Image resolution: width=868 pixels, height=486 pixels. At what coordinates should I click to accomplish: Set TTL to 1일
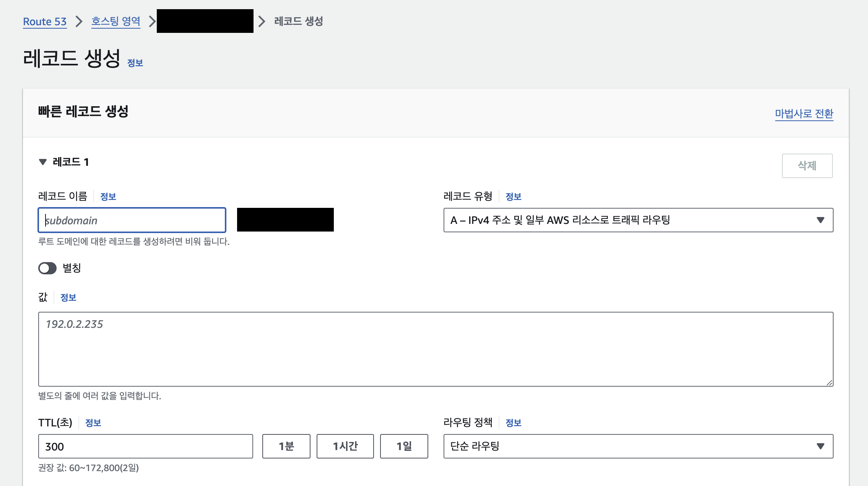[x=404, y=446]
